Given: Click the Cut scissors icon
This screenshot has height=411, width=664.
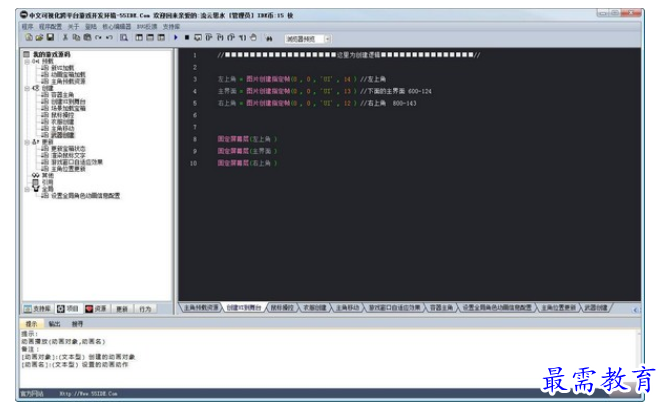Looking at the screenshot, I should click(x=65, y=38).
